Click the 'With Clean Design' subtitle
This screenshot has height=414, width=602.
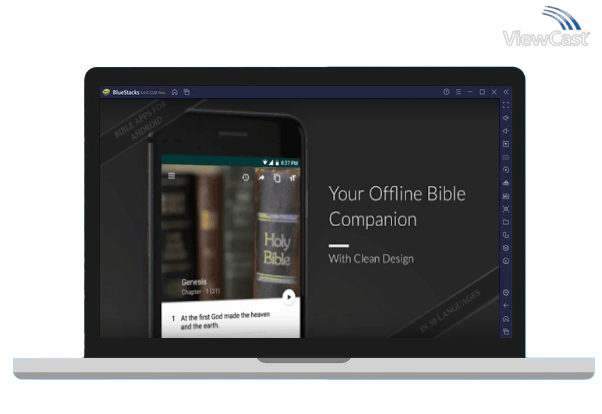371,259
